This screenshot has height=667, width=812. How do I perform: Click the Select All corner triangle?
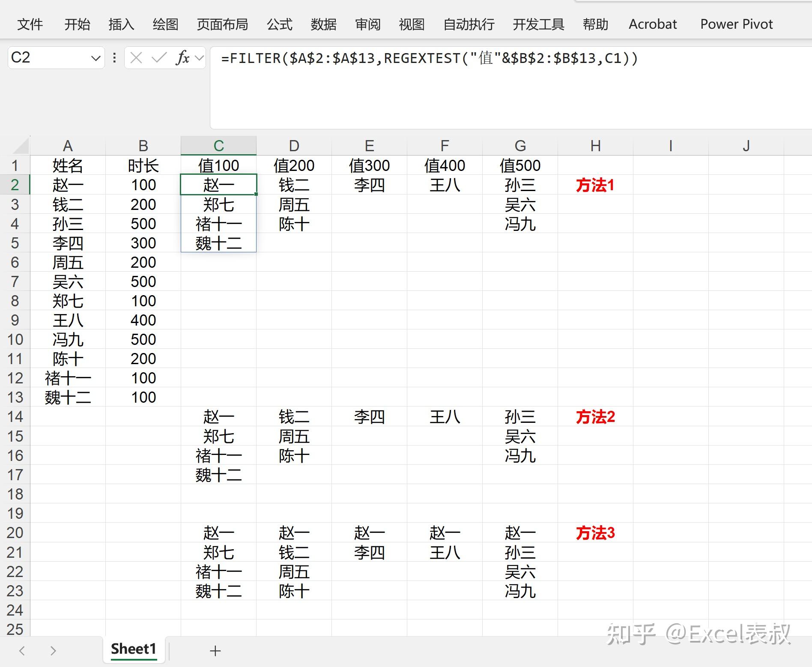[20, 146]
